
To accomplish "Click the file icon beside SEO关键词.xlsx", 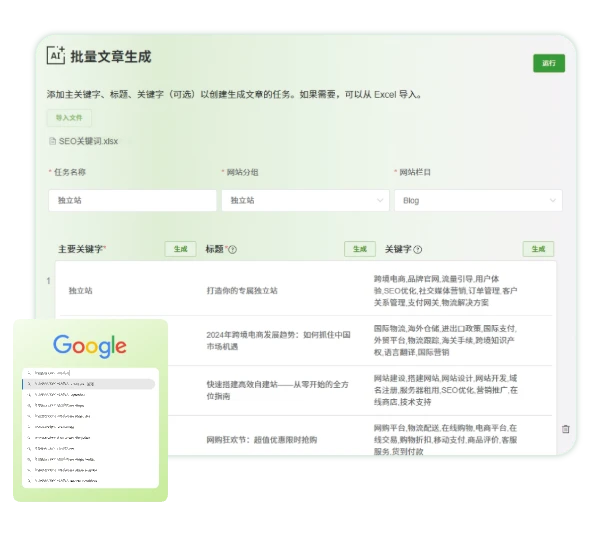I will pos(52,141).
